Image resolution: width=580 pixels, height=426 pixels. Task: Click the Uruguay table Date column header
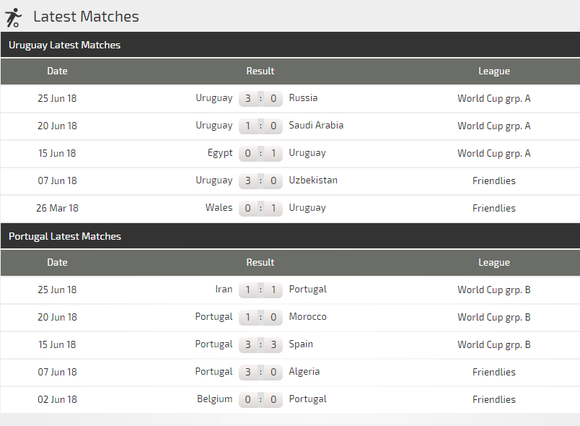click(57, 71)
